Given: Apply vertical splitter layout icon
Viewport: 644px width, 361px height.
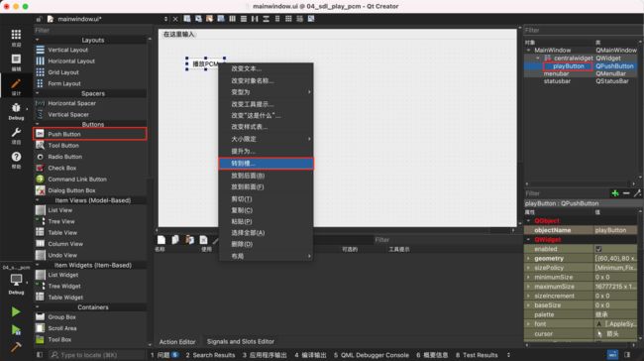Looking at the screenshot, I should [x=267, y=19].
